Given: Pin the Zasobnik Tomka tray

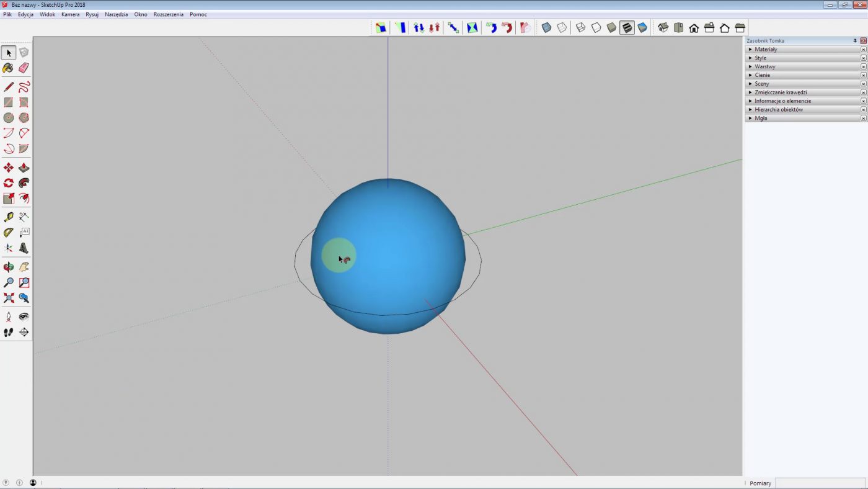Looking at the screenshot, I should tap(854, 40).
